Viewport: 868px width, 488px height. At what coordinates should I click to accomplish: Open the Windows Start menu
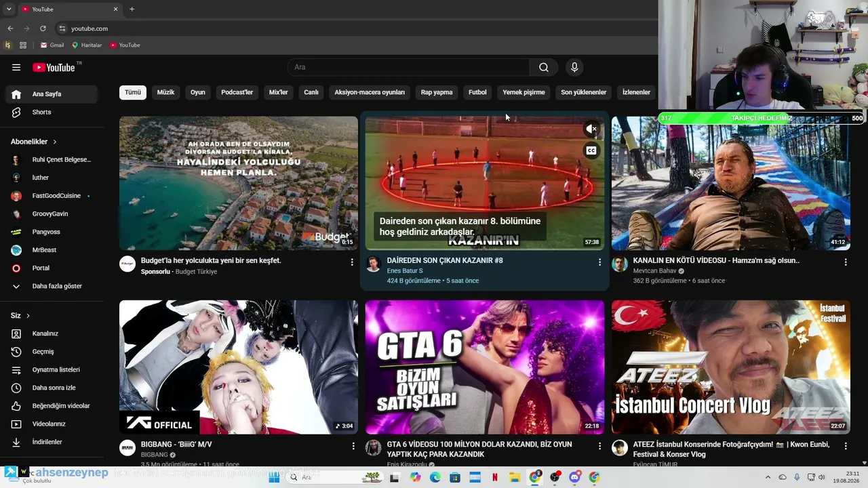[275, 477]
